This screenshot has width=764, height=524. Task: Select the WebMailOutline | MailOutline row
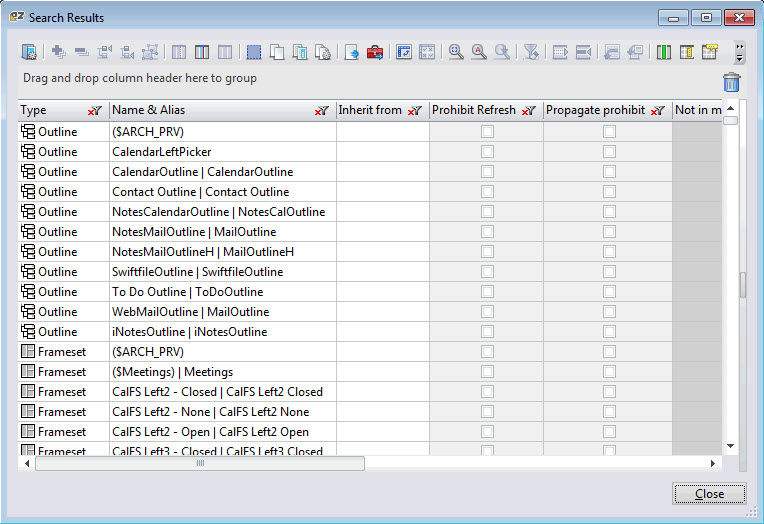192,311
